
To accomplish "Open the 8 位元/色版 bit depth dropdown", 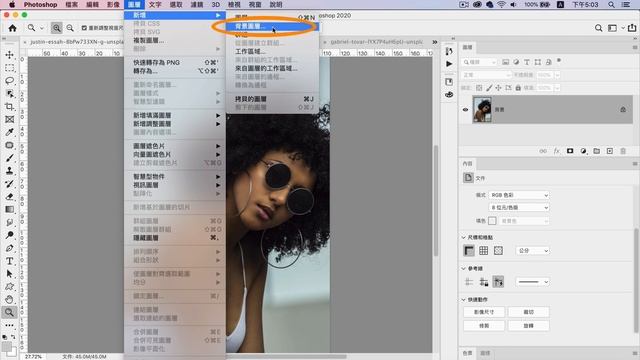I will click(519, 208).
